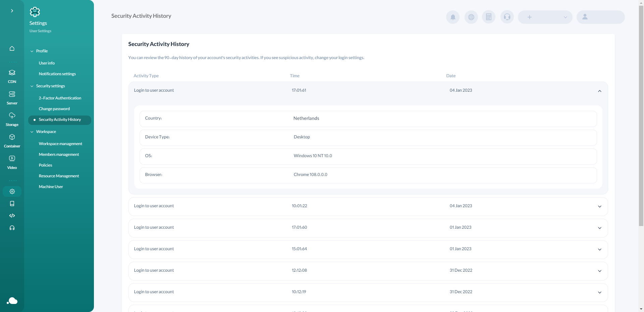The image size is (644, 312).
Task: Click the Date column header
Action: (451, 76)
